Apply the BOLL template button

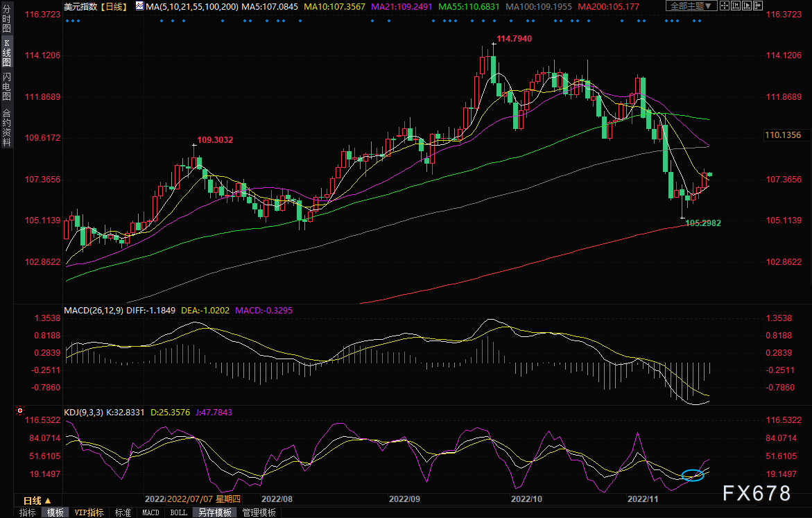(178, 512)
